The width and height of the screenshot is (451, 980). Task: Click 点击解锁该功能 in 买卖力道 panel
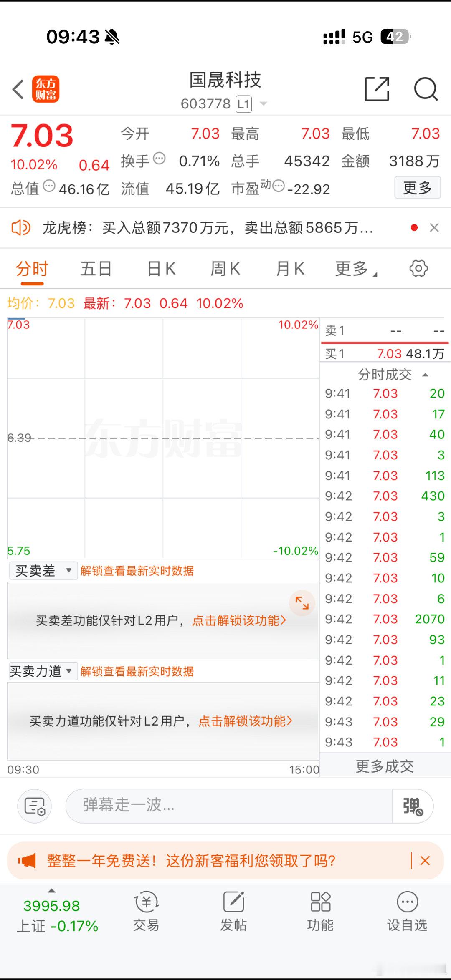point(246,721)
